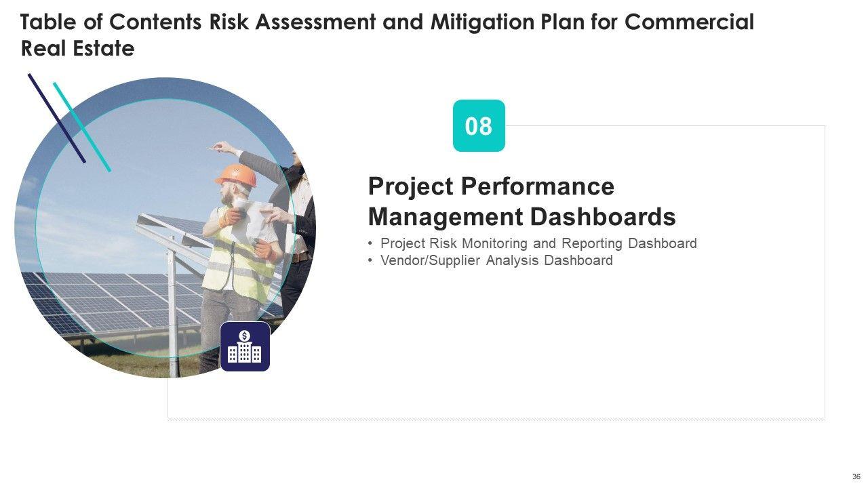Click the dark navy diagonal line decoration
The width and height of the screenshot is (868, 488).
point(56,117)
